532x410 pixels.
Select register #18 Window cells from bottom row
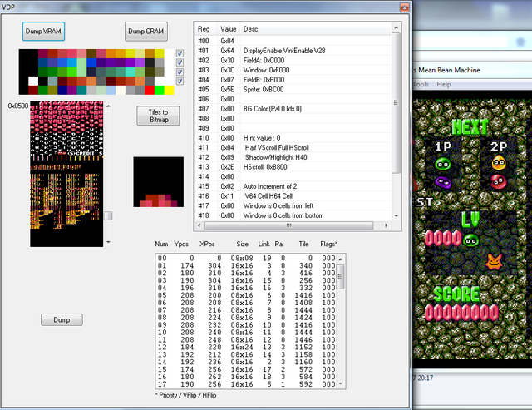point(293,215)
